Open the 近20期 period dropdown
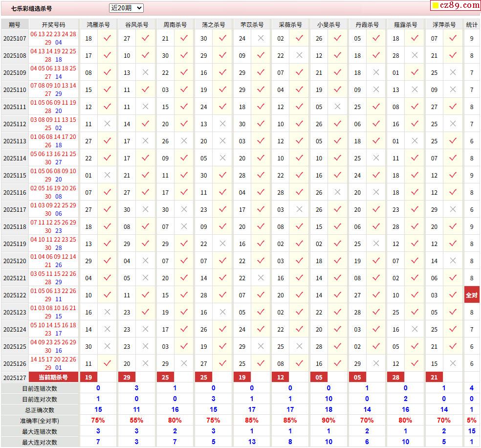Image resolution: width=481 pixels, height=448 pixels. coord(126,8)
